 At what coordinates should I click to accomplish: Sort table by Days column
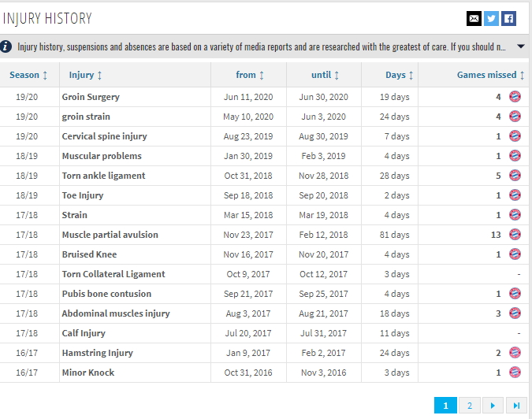click(x=400, y=75)
